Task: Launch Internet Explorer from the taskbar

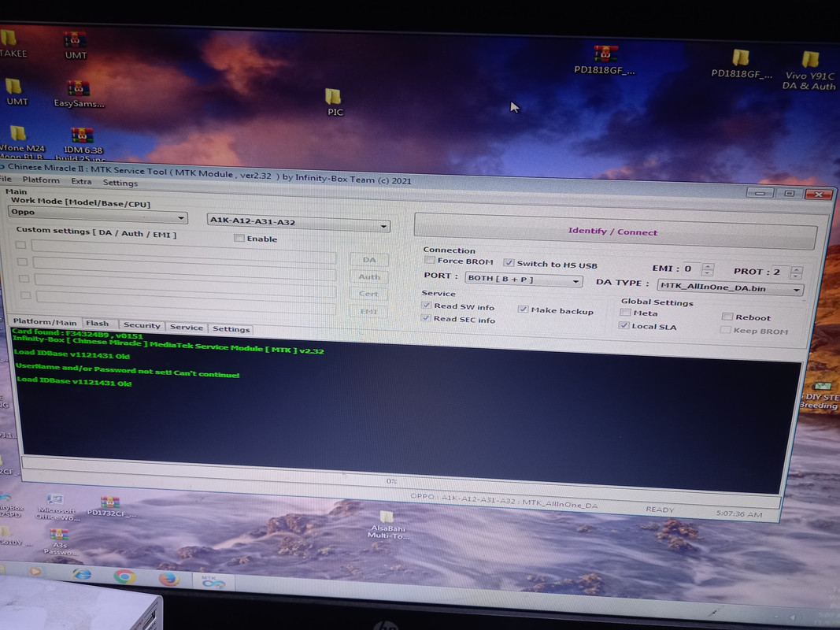Action: pyautogui.click(x=81, y=574)
